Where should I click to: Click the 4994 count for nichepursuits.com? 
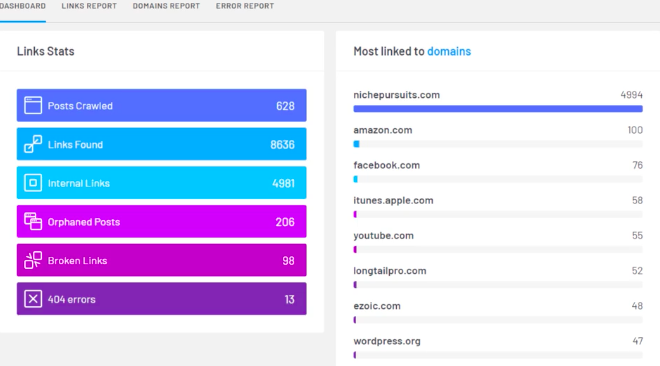(631, 95)
